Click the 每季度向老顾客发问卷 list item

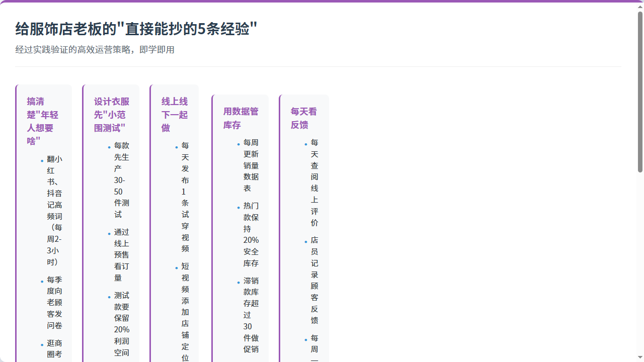(54, 303)
